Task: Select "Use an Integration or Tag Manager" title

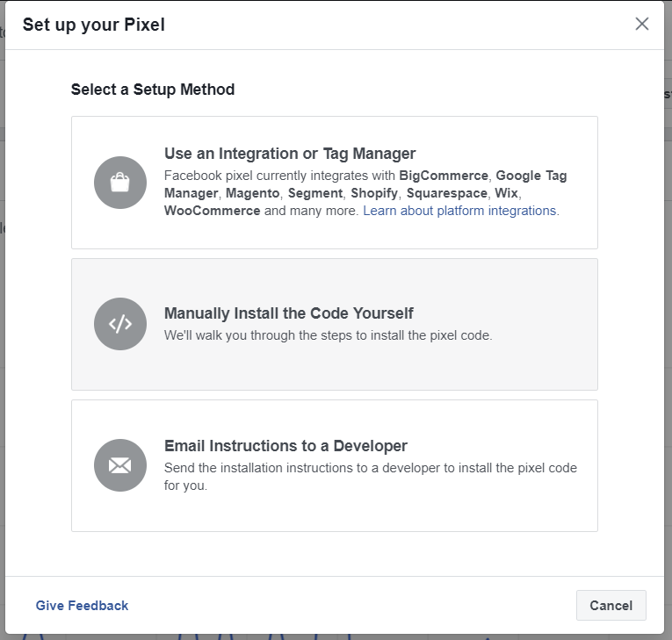Action: 290,154
